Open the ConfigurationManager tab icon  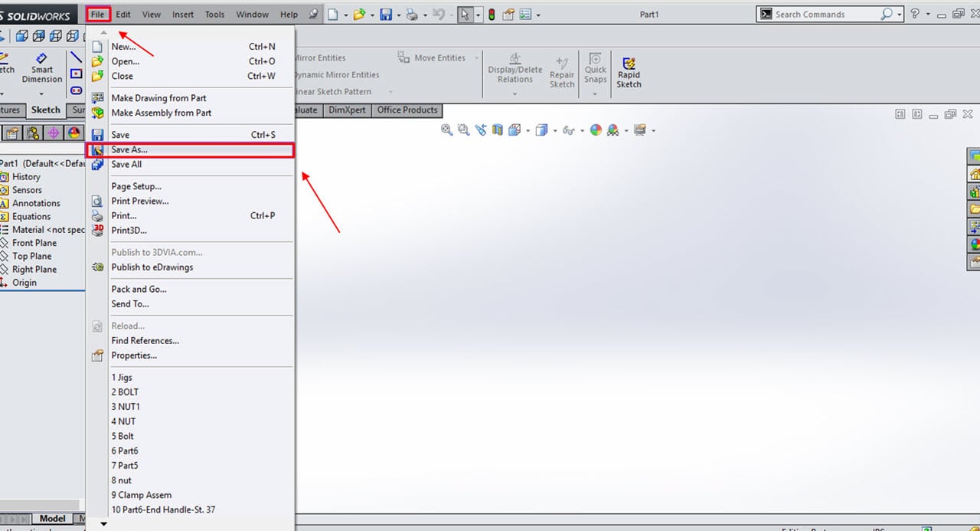33,133
